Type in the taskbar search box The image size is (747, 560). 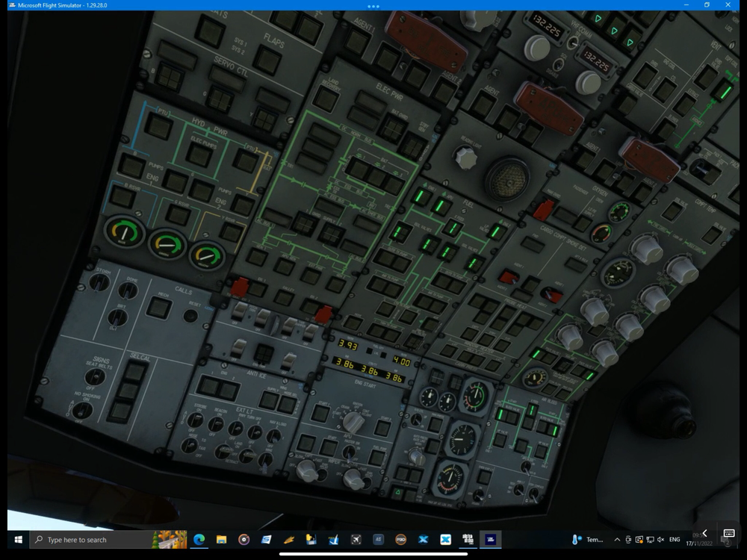click(x=90, y=539)
